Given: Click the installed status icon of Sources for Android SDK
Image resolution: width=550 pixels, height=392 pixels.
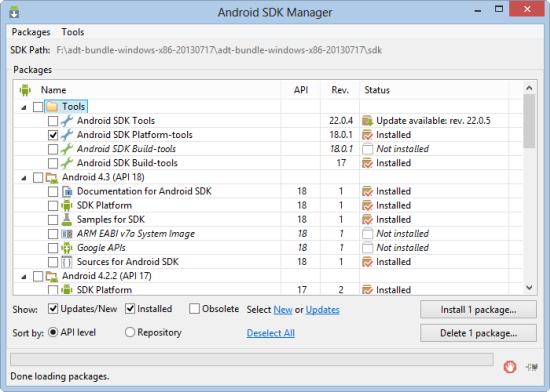Looking at the screenshot, I should tap(367, 262).
